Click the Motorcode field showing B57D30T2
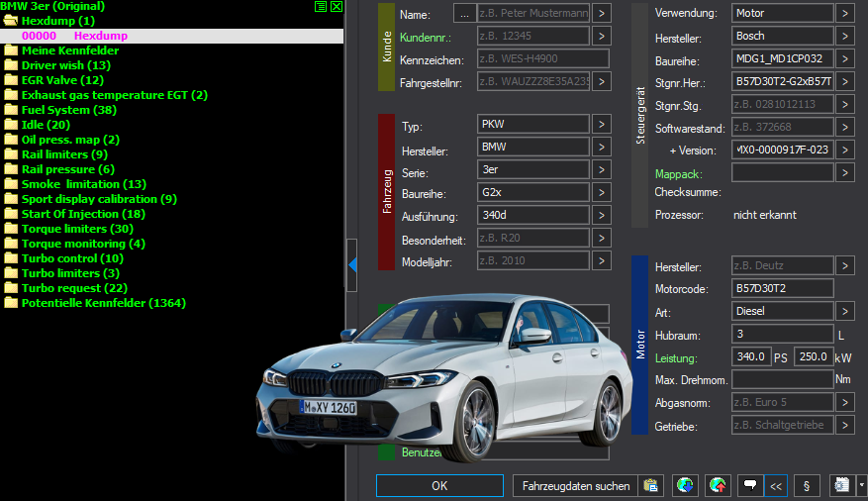 (x=783, y=288)
